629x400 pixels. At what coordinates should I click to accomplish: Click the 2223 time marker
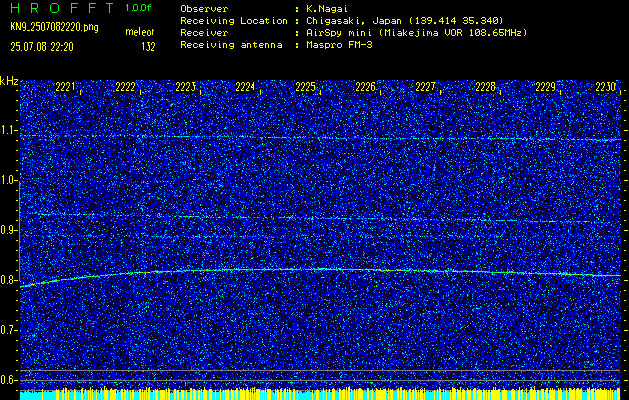185,87
